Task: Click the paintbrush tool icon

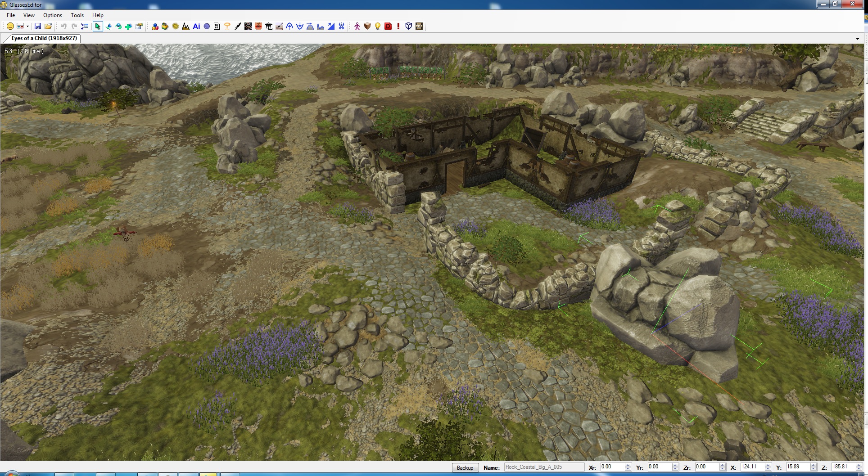Action: 238,27
